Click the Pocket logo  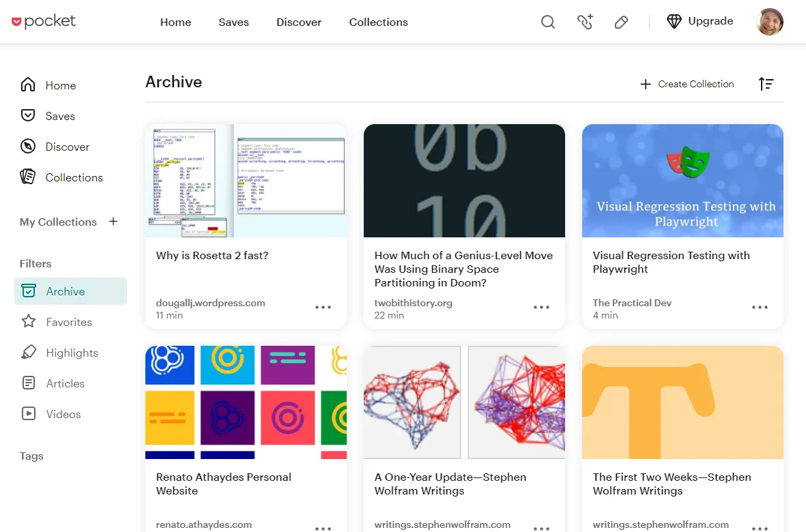44,22
